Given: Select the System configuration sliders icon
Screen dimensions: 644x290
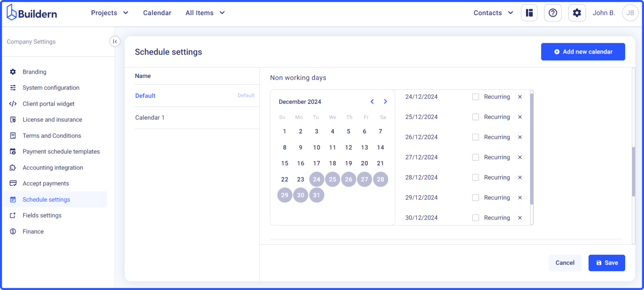Looking at the screenshot, I should click(14, 88).
